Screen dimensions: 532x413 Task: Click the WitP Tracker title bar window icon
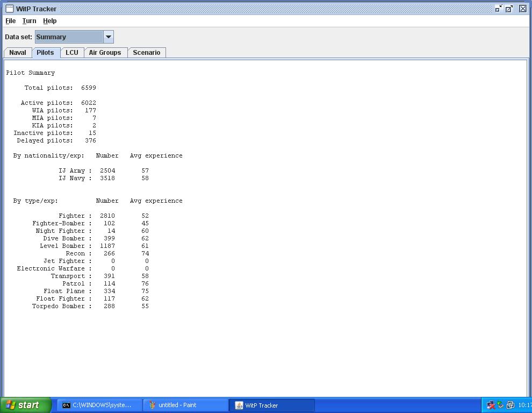pos(10,9)
